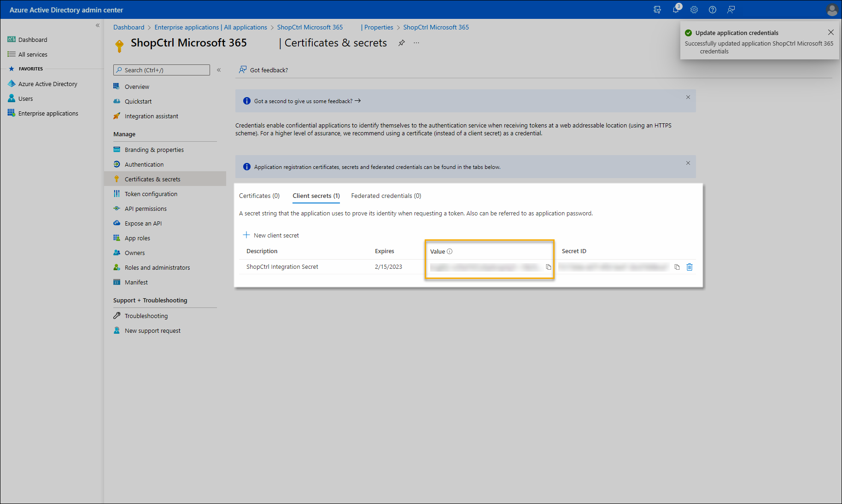This screenshot has height=504, width=842.
Task: Click the Got feedback? button
Action: pyautogui.click(x=263, y=70)
